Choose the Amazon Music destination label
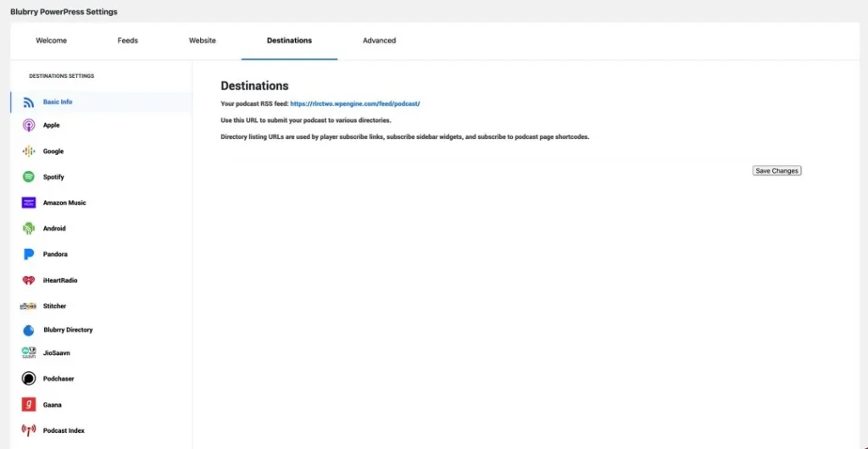868x449 pixels. coord(64,203)
